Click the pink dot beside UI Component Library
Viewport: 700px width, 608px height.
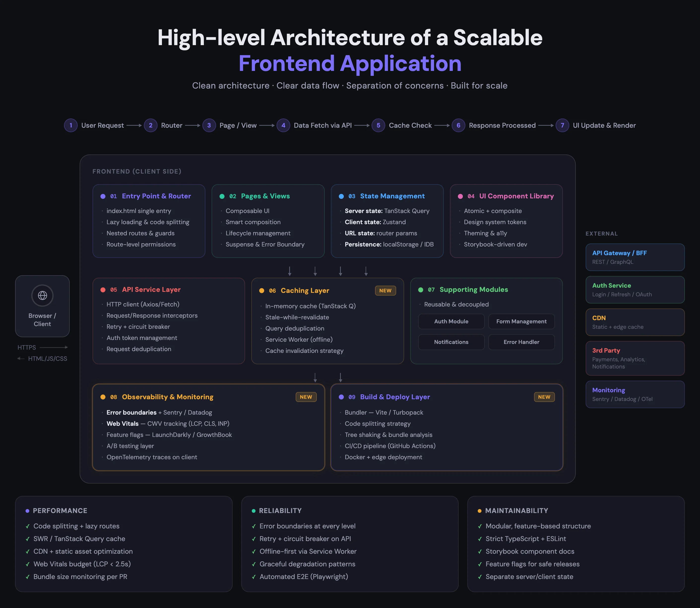click(x=460, y=196)
